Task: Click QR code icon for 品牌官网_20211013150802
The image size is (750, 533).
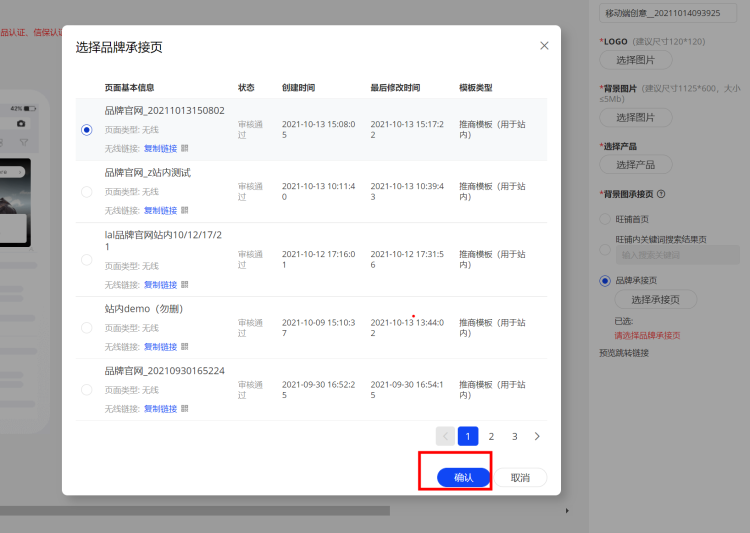Action: 185,148
